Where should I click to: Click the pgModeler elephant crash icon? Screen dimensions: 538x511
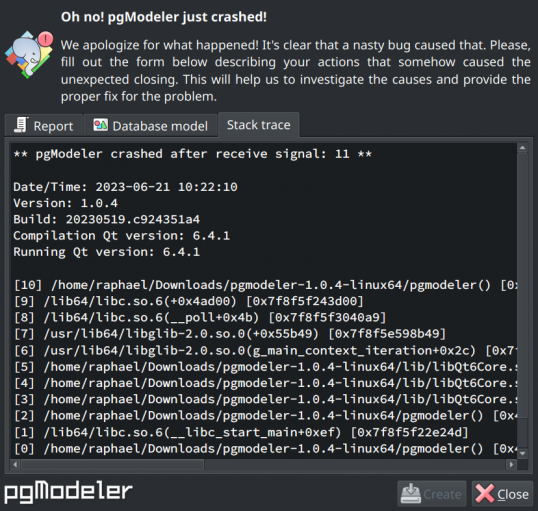coord(29,55)
